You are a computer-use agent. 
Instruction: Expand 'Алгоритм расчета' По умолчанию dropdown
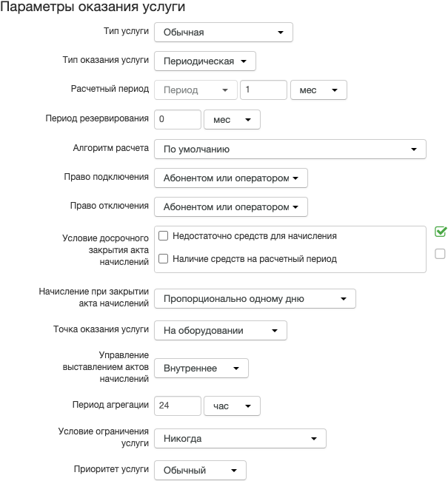290,149
